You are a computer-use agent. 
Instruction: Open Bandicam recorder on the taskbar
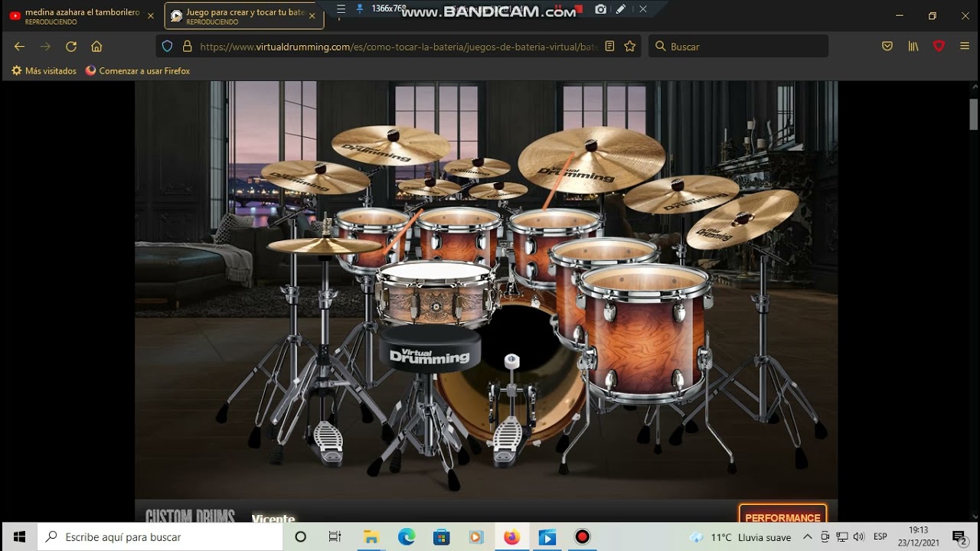coord(583,537)
